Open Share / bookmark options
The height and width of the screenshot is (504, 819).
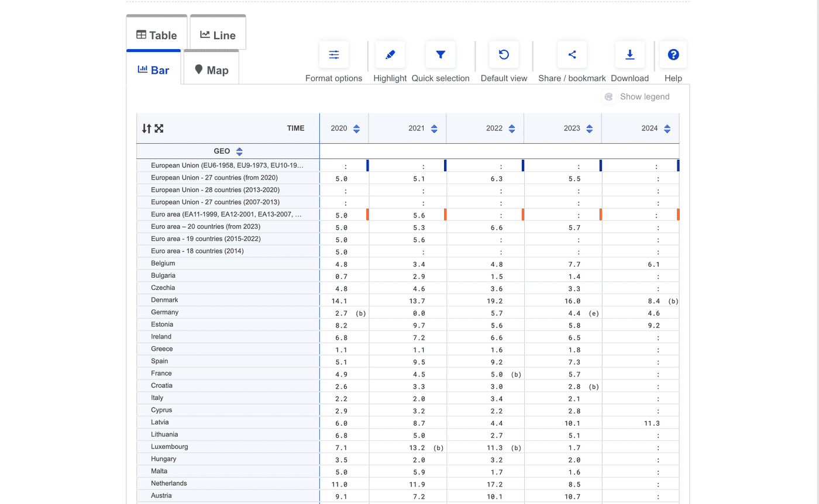pyautogui.click(x=572, y=55)
